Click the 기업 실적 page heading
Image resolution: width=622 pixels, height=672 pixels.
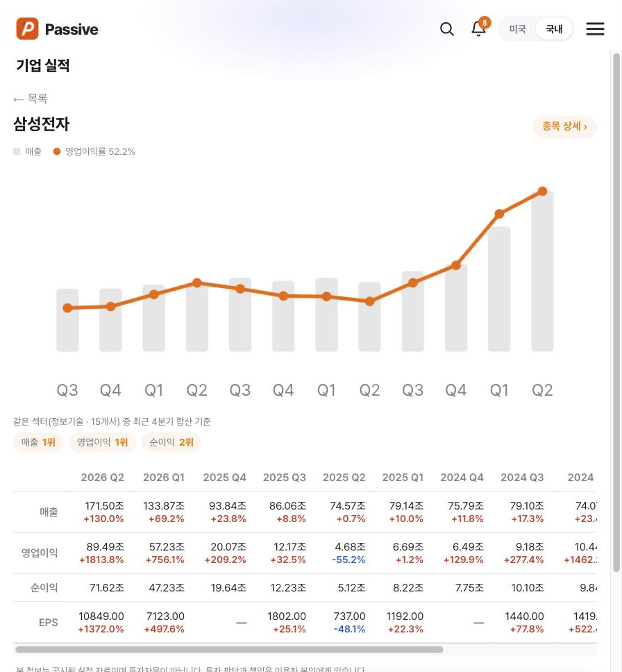43,65
